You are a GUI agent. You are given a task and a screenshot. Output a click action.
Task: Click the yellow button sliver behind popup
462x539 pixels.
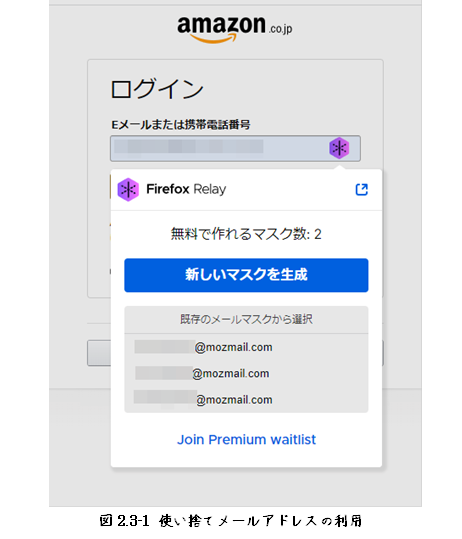[110, 187]
